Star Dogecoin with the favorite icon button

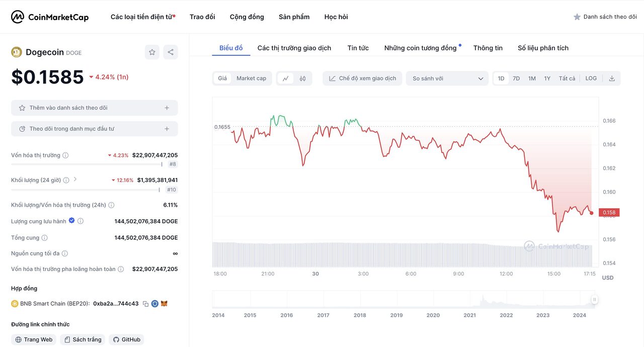(x=152, y=52)
